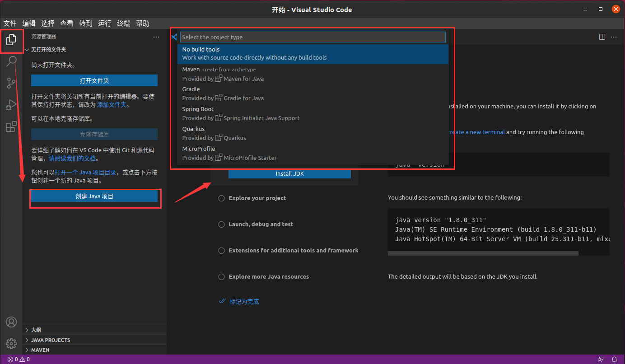This screenshot has height=364, width=625.
Task: Open the 选择 menu
Action: [48, 23]
